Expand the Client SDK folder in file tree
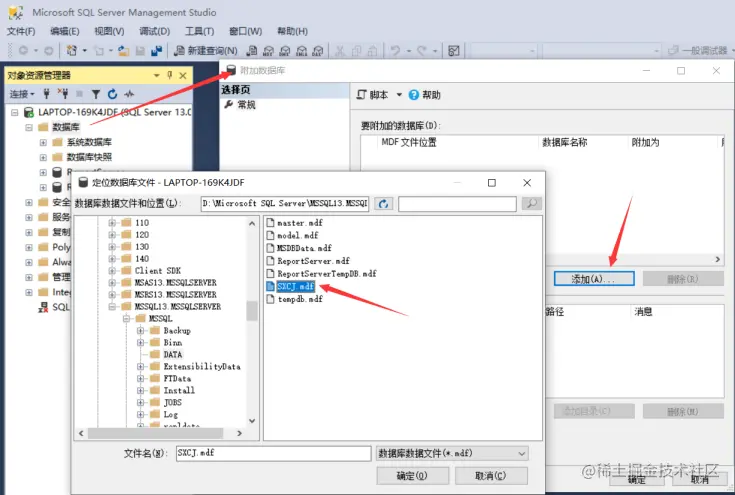Screen dimensions: 735x495 tap(112, 270)
